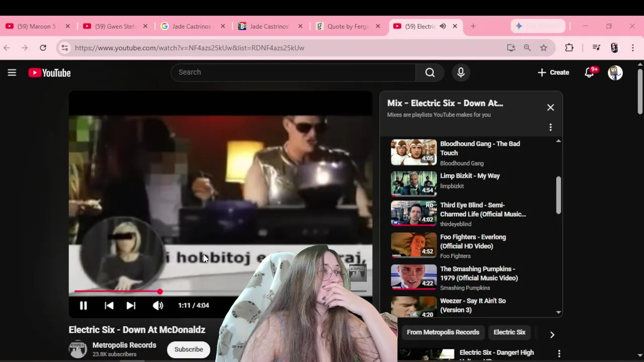The width and height of the screenshot is (644, 362).
Task: Open Metropolis Records channel avatar
Action: pyautogui.click(x=78, y=349)
